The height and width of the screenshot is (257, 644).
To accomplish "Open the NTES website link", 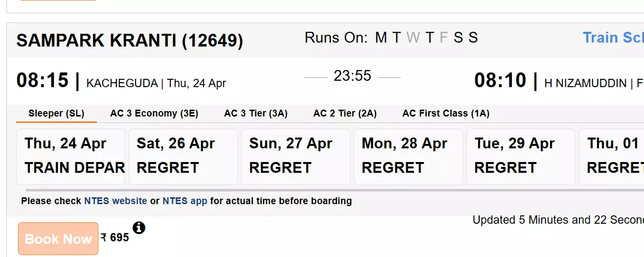I will point(115,201).
